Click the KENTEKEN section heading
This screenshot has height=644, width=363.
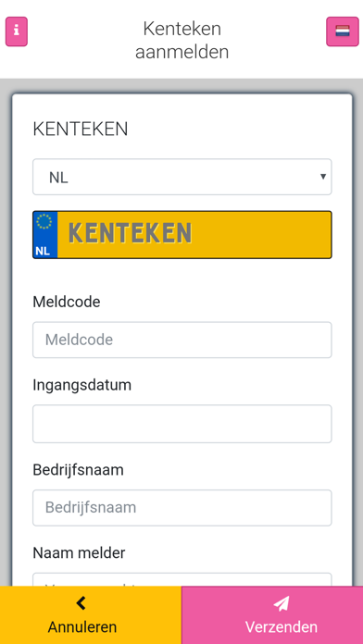(x=81, y=130)
